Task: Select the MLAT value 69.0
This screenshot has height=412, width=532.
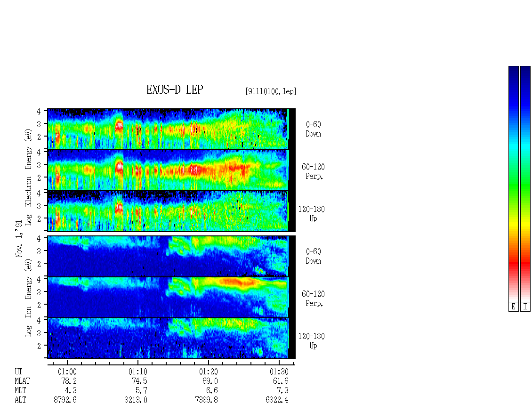Action: (210, 381)
